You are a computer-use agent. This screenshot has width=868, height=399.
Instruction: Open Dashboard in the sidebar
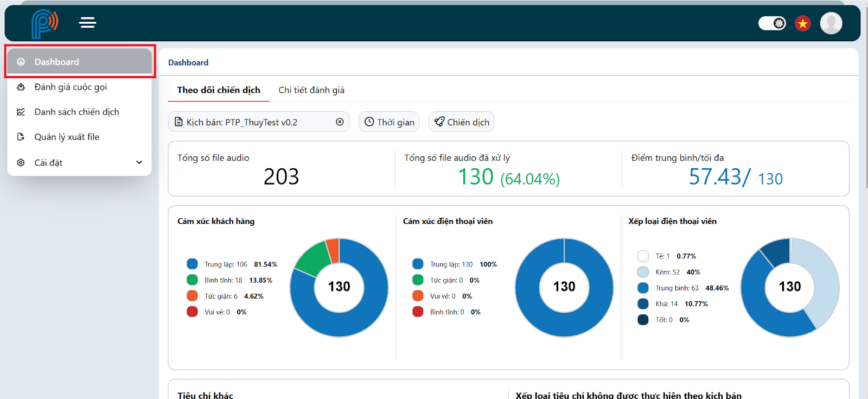click(x=80, y=61)
